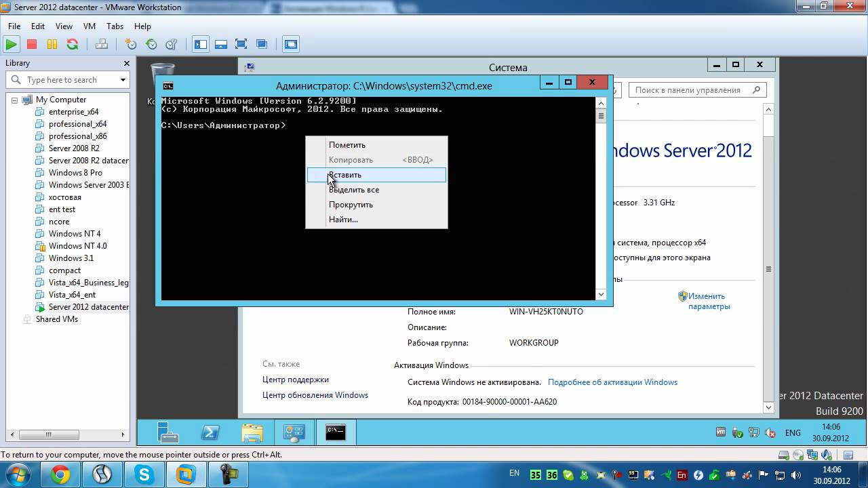Click the Reset virtual machine toolbar icon
This screenshot has height=488, width=868.
tap(73, 44)
